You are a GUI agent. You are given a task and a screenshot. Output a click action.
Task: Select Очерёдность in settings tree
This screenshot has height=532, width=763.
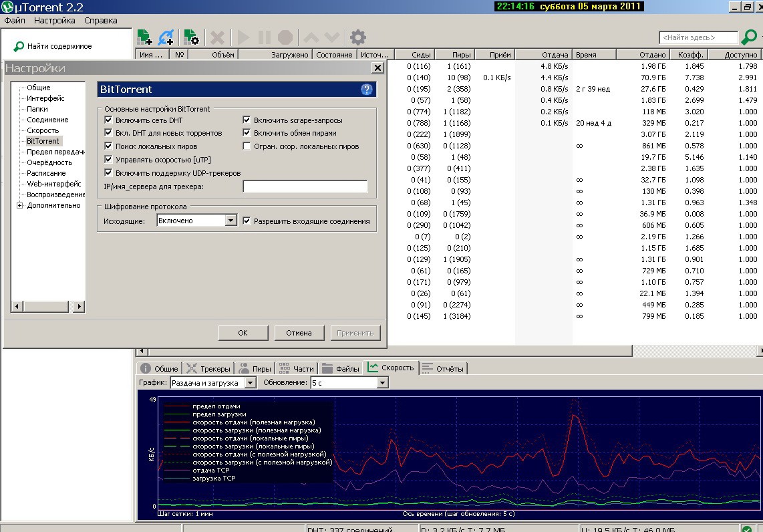[x=49, y=162]
